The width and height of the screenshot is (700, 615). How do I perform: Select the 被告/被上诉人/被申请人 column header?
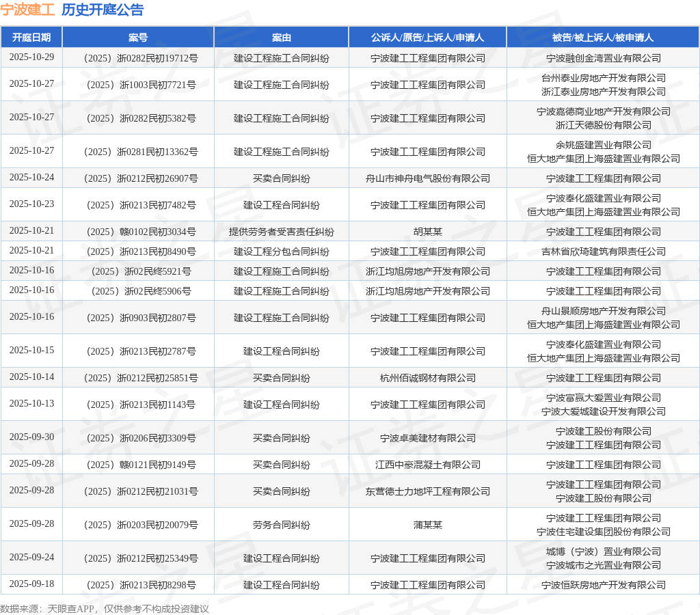click(603, 38)
